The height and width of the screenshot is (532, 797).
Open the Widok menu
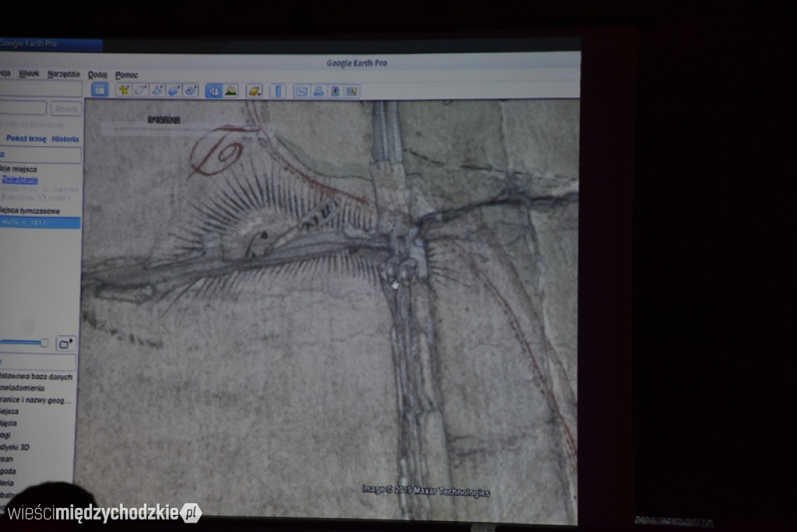[x=29, y=74]
